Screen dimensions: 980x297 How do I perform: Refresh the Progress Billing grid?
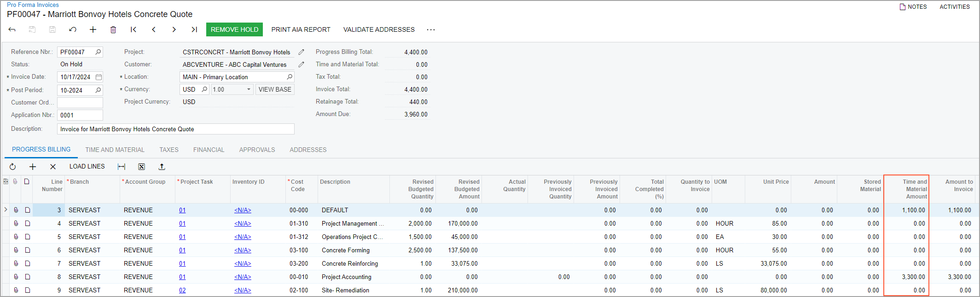pos(13,167)
